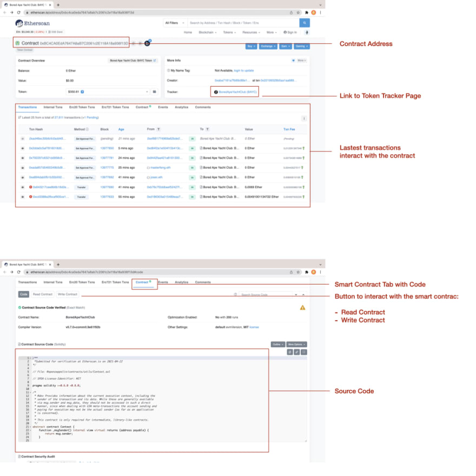Open the Events tab in top window
Viewport: 476px width, 476px height.
pos(163,107)
